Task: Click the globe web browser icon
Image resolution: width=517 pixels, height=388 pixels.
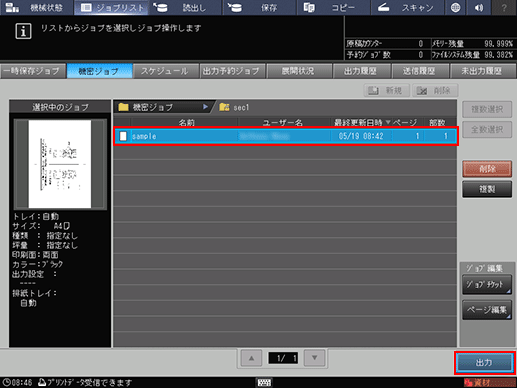Action: [455, 7]
